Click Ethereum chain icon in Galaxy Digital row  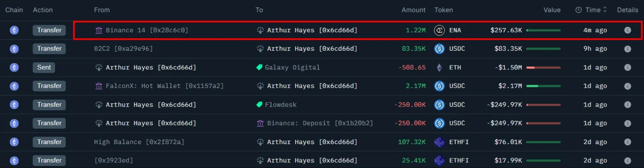click(x=14, y=67)
